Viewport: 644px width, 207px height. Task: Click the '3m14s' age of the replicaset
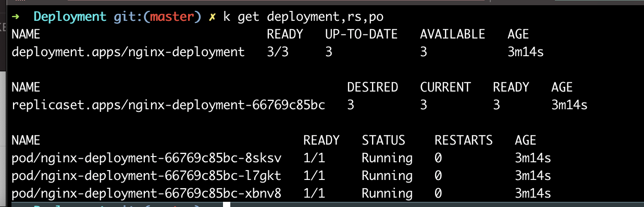[569, 105]
